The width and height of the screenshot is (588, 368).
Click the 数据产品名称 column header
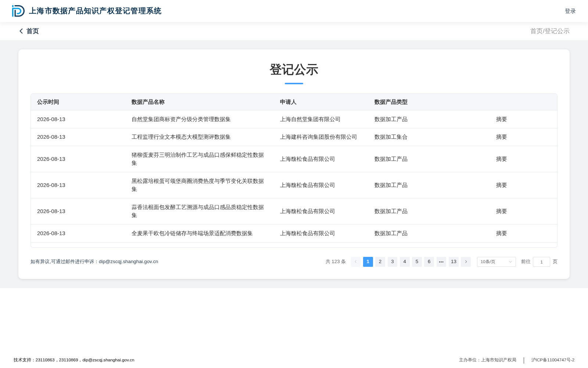click(148, 102)
